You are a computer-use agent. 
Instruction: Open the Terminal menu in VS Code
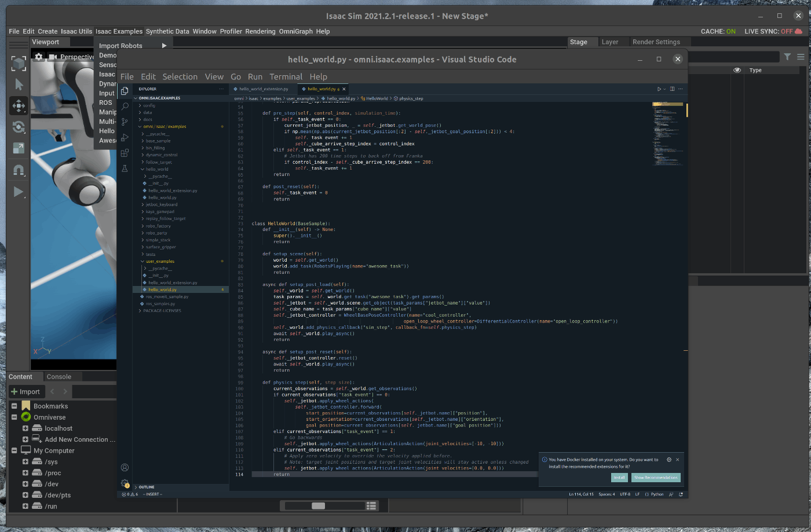(286, 76)
